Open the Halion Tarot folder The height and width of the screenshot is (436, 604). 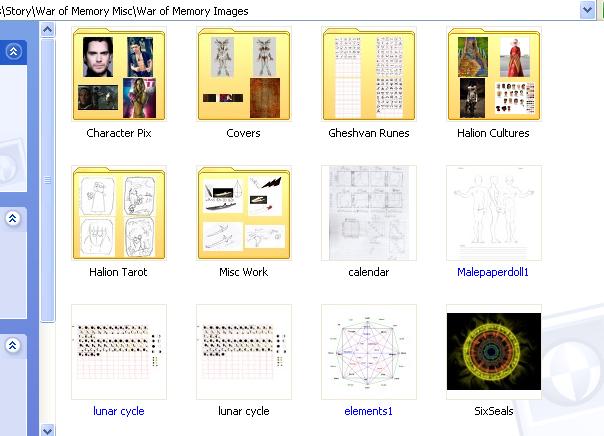(x=119, y=214)
